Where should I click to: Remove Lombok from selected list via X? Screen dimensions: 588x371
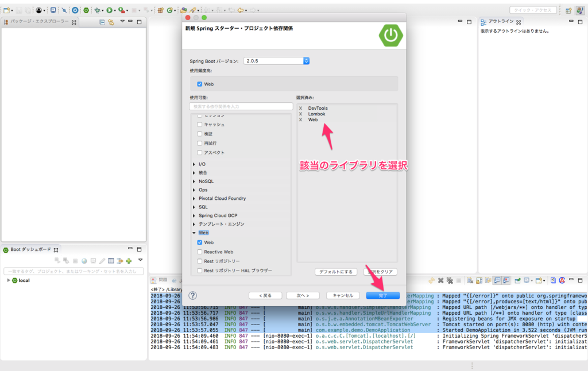tap(300, 114)
